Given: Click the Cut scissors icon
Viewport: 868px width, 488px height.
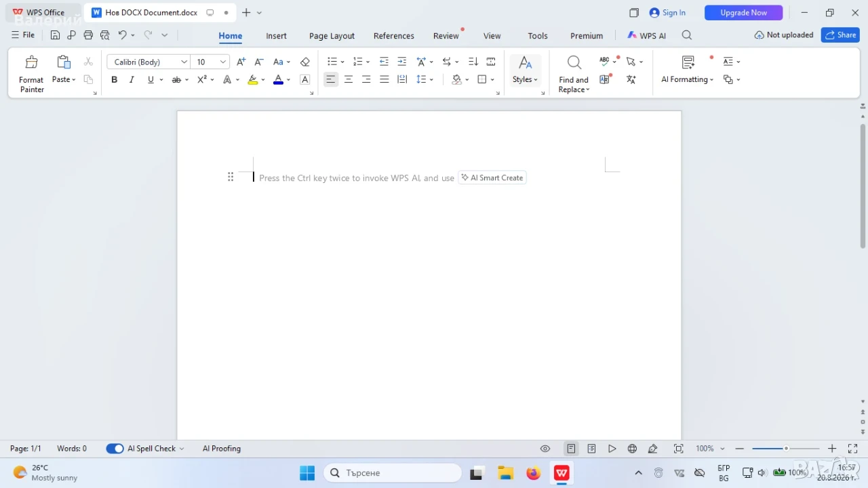Looking at the screenshot, I should pyautogui.click(x=88, y=62).
